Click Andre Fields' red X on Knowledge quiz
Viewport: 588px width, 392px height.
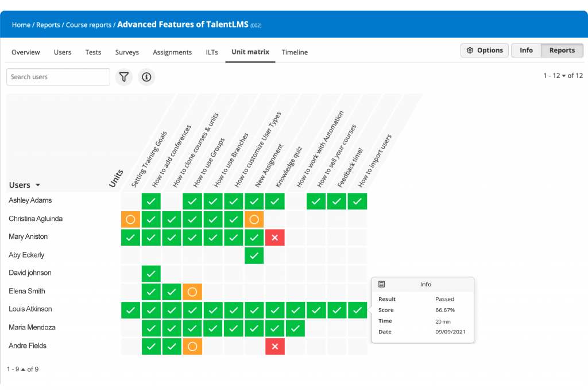tap(274, 346)
